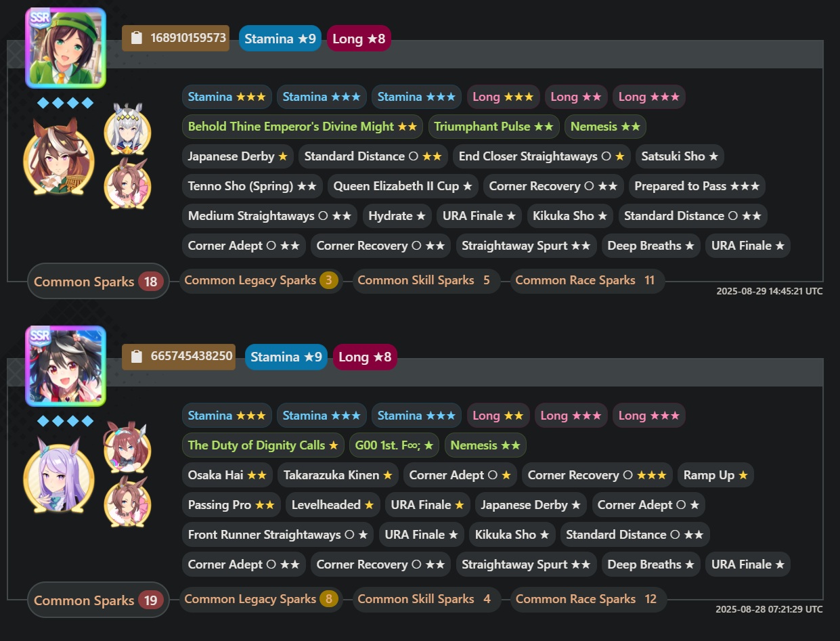Click the pink Long ★★ chip, first card

(576, 97)
